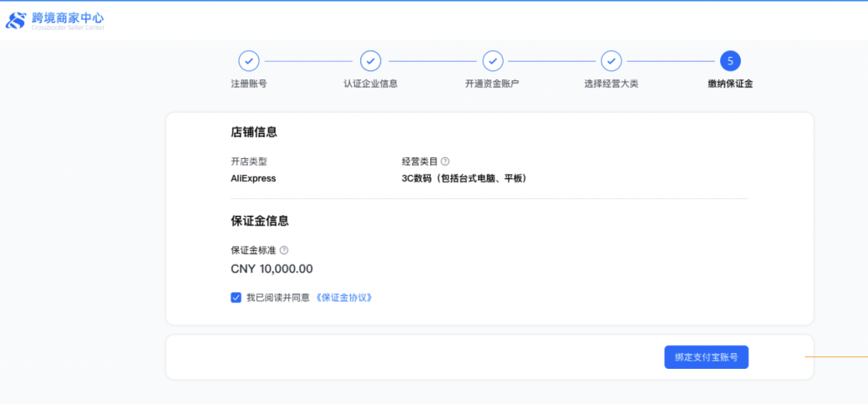
Task: Click the 3C数码 category value text
Action: 464,178
